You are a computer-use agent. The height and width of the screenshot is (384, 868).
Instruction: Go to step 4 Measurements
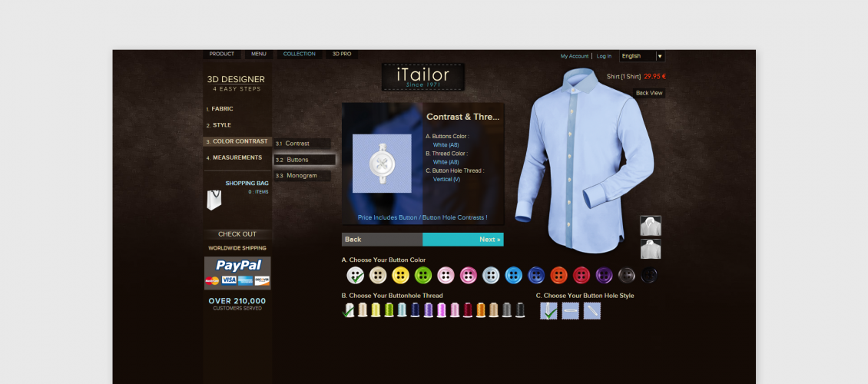pyautogui.click(x=237, y=157)
